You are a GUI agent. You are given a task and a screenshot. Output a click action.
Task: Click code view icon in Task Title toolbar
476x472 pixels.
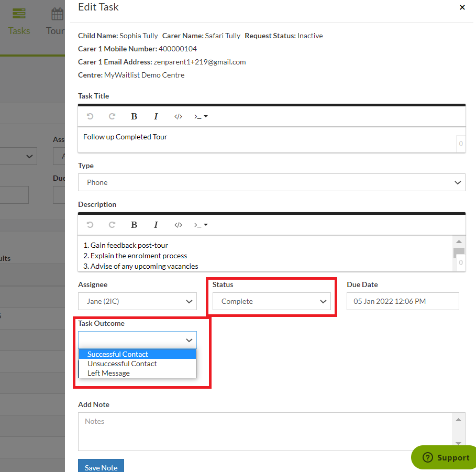[178, 116]
